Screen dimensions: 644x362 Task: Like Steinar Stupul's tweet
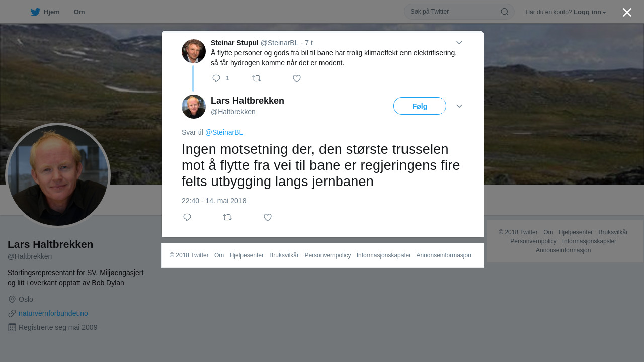(297, 78)
